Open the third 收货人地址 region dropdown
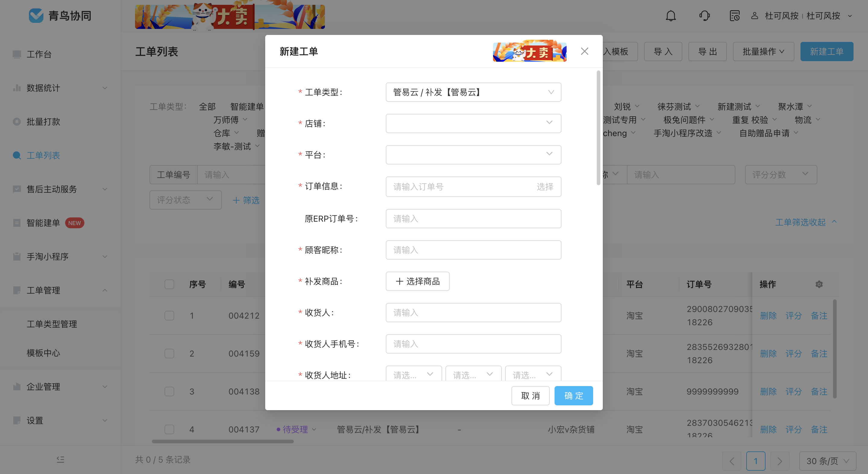This screenshot has height=474, width=868. tap(533, 374)
